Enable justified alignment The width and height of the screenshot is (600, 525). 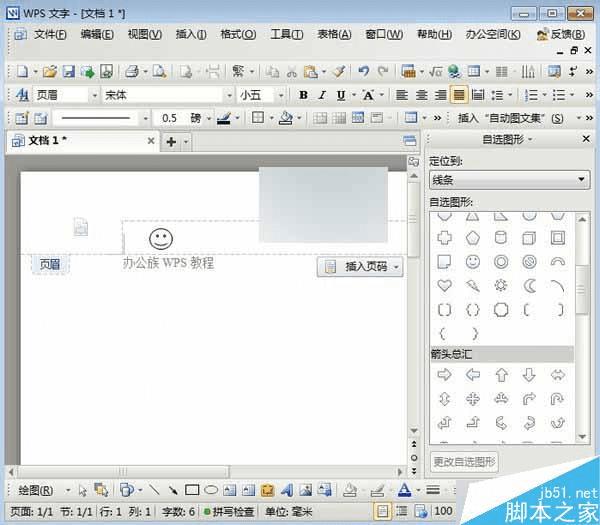click(459, 95)
